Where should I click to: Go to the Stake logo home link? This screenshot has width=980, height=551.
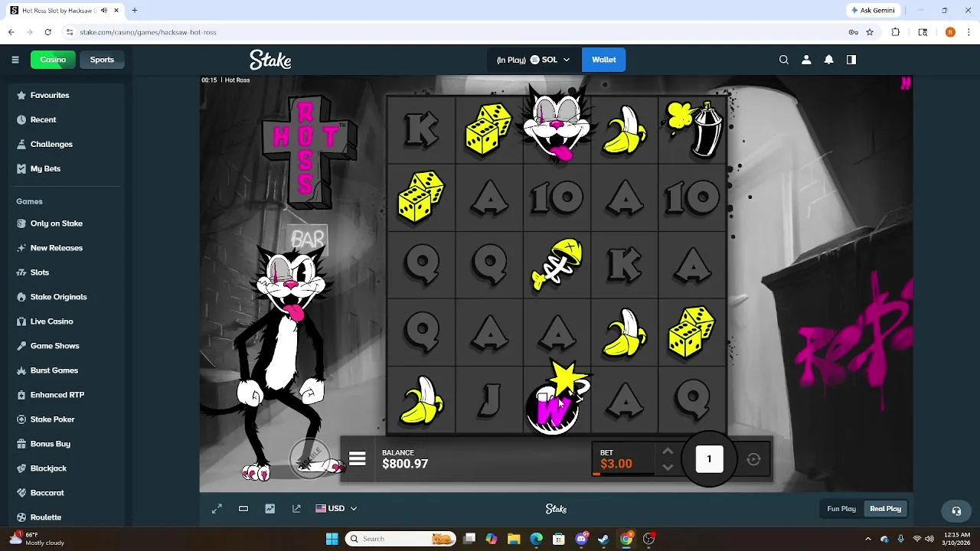coord(270,60)
